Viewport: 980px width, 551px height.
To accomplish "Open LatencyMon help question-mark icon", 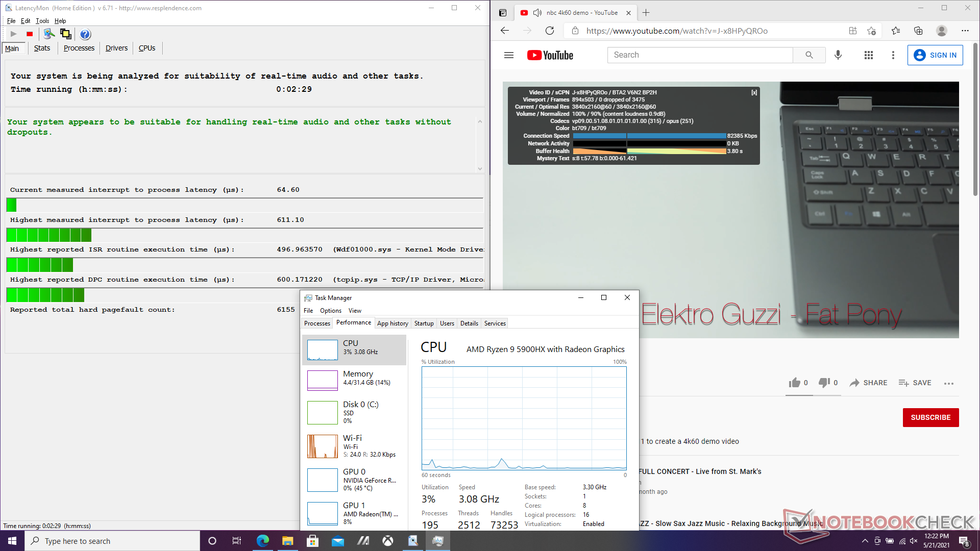I will [x=85, y=34].
